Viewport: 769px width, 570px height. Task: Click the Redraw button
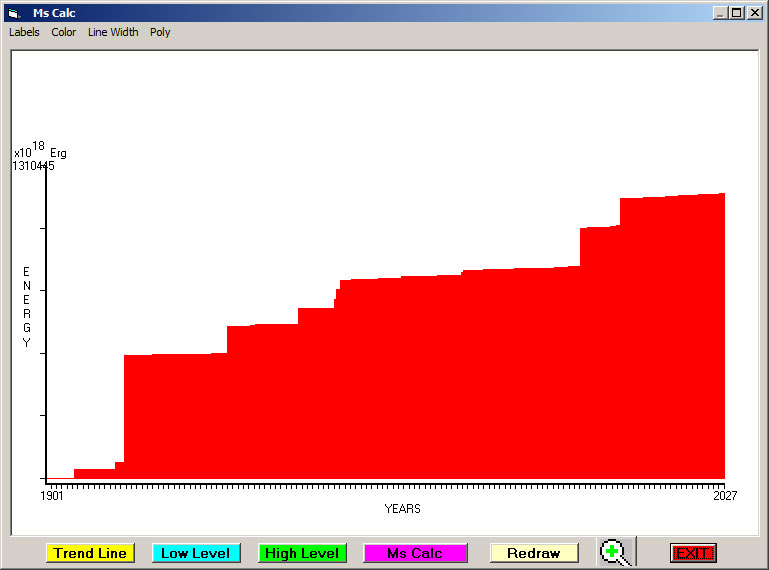coord(533,553)
